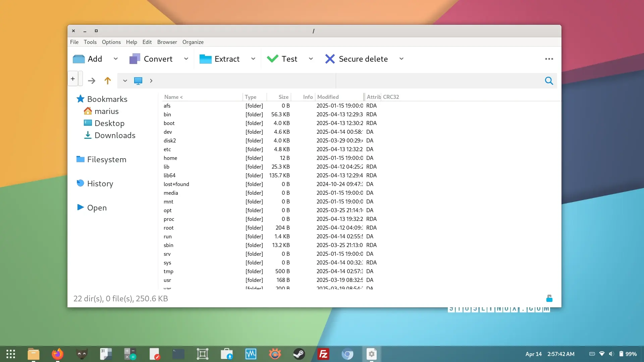Click the search magnifier icon
Screen dimensions: 644x362
(x=549, y=81)
